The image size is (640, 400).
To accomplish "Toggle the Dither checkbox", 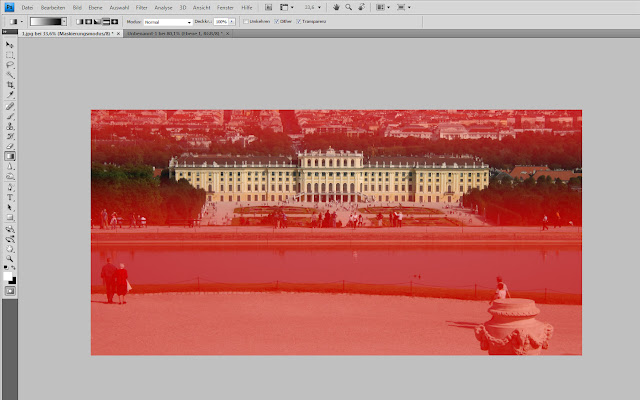I will click(277, 22).
